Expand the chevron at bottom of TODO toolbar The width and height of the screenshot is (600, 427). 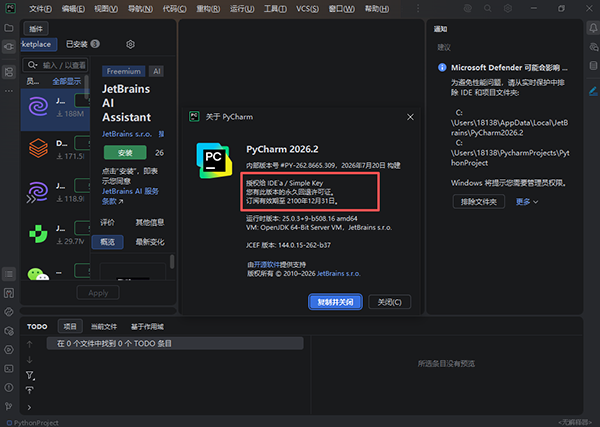coord(29,407)
